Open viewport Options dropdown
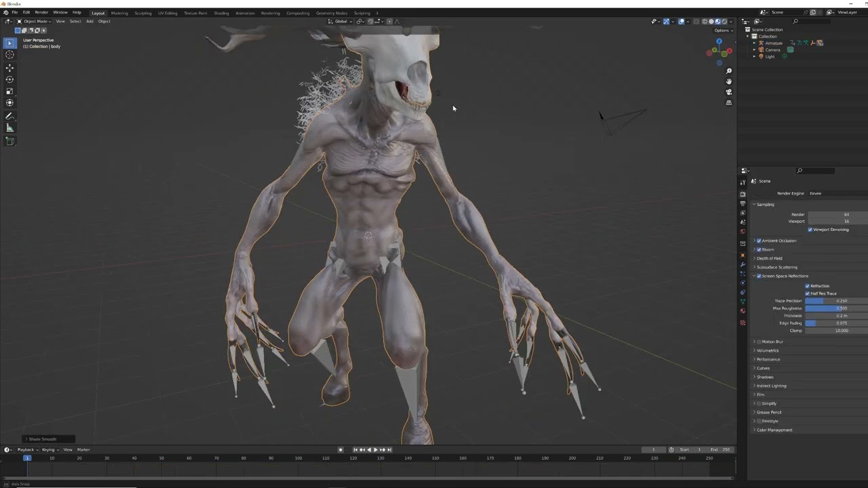Image resolution: width=868 pixels, height=488 pixels. tap(723, 30)
